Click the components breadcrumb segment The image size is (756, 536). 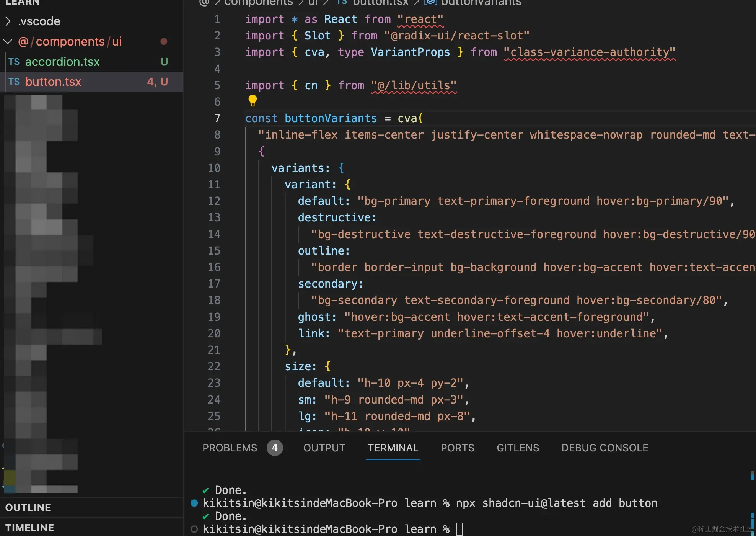pyautogui.click(x=259, y=2)
